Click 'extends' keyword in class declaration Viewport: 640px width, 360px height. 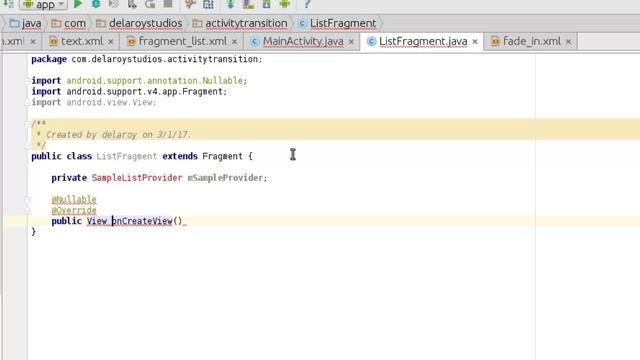tap(180, 156)
